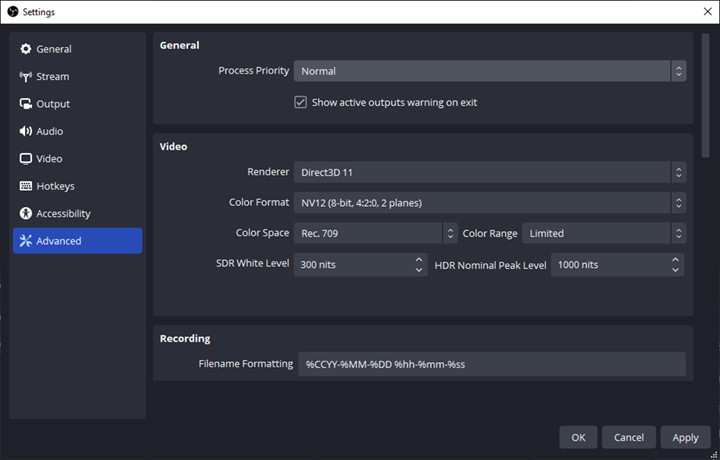The image size is (720, 460).
Task: Click the Cancel button
Action: [629, 437]
